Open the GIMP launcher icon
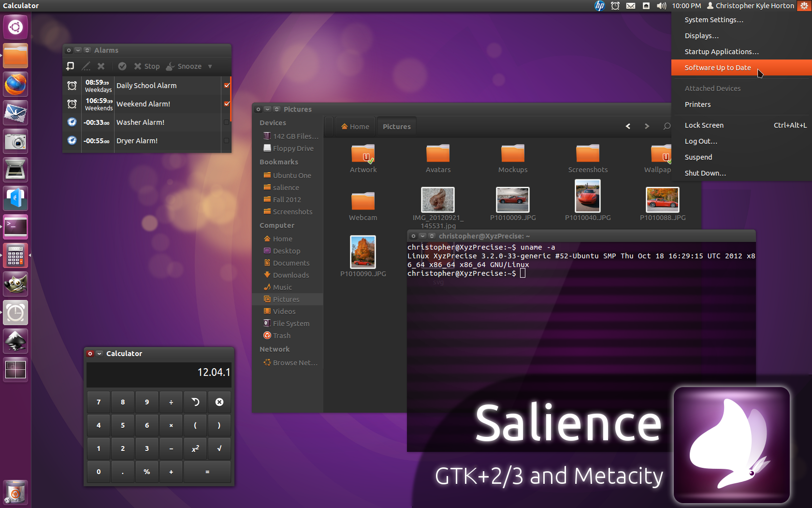Image resolution: width=812 pixels, height=508 pixels. point(15,284)
